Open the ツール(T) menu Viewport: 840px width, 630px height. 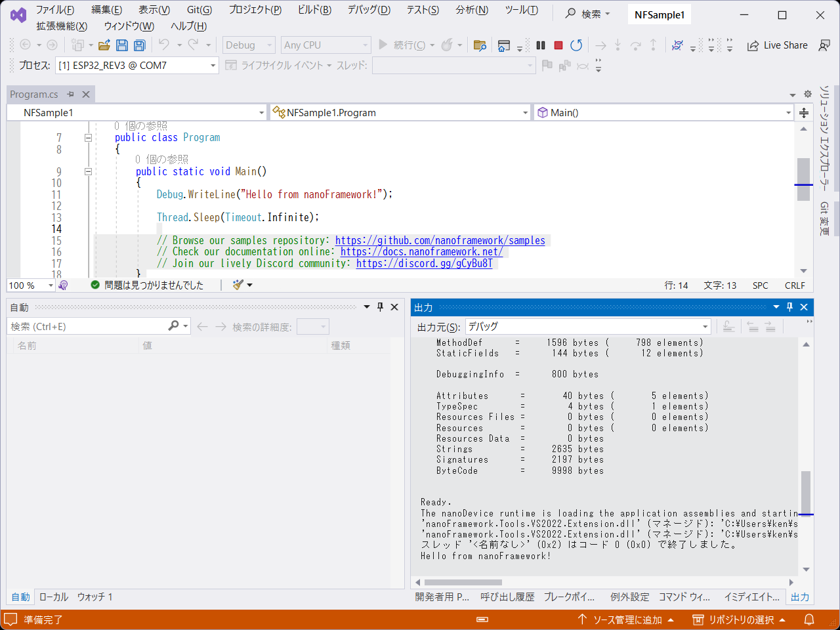[x=522, y=10]
